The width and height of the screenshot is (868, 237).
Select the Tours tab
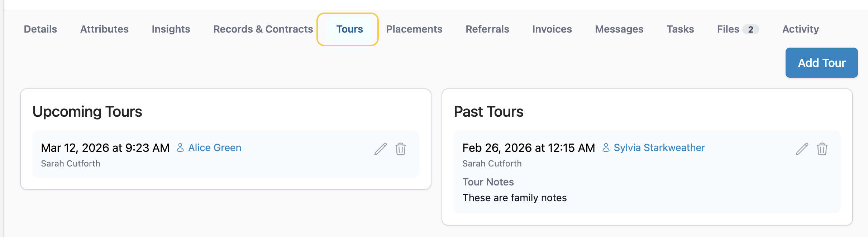click(x=349, y=29)
